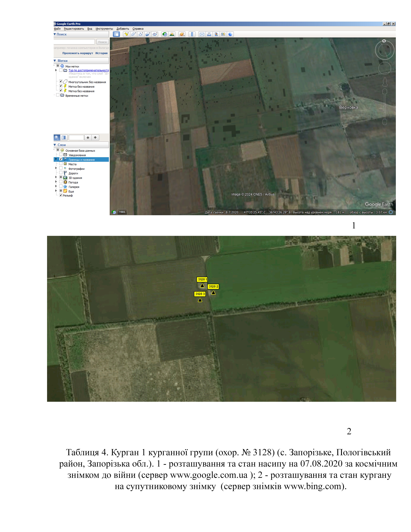The width and height of the screenshot is (411, 532).
Task: Toggle the sidebar panel button
Action: [x=116, y=34]
